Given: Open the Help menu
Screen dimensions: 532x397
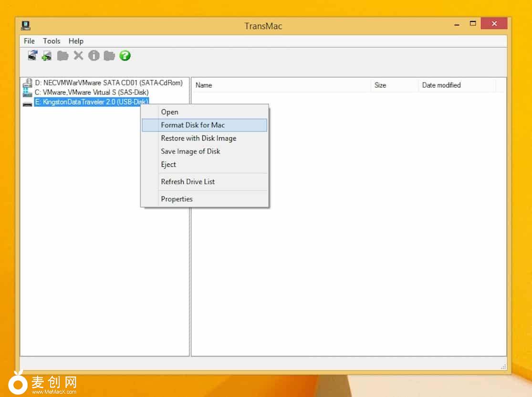Looking at the screenshot, I should [x=76, y=41].
